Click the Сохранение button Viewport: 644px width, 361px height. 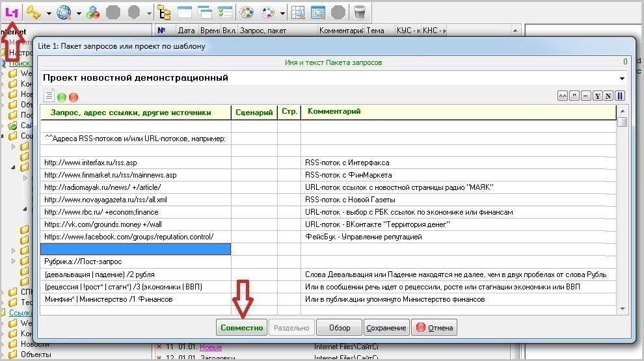[386, 327]
